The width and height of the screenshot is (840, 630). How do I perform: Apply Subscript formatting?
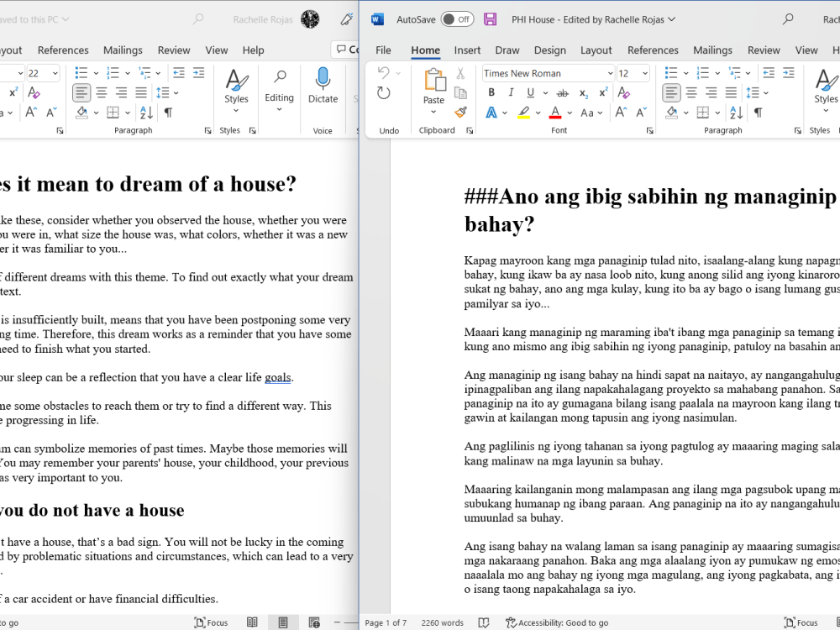point(584,93)
